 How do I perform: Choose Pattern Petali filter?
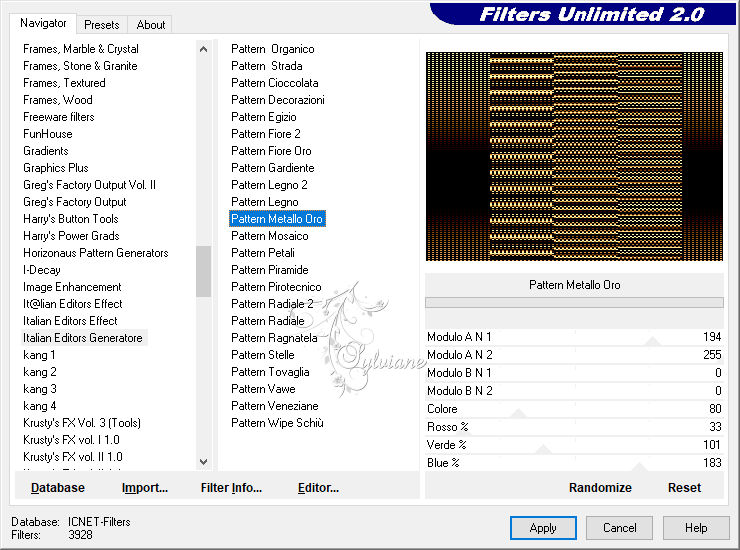tap(263, 253)
